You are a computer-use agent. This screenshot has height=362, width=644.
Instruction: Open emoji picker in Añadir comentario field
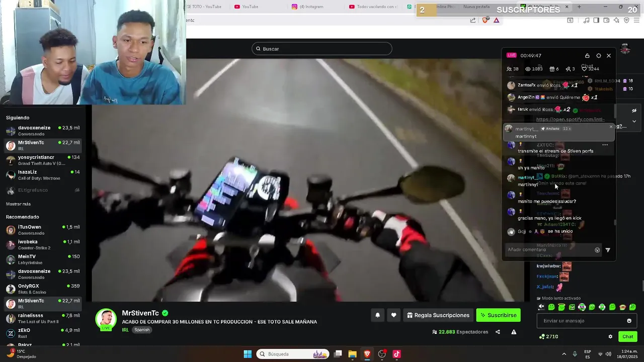pos(597,250)
